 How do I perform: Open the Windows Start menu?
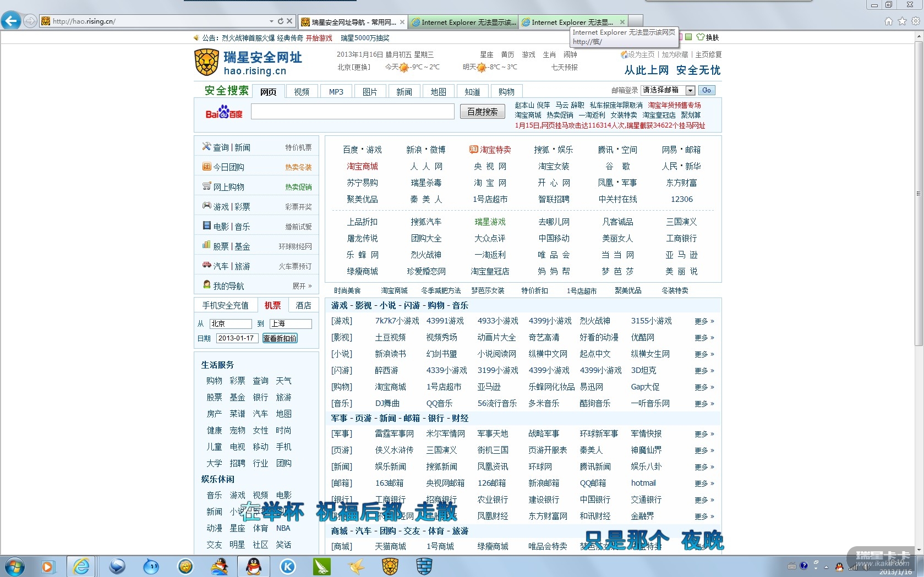(x=14, y=566)
